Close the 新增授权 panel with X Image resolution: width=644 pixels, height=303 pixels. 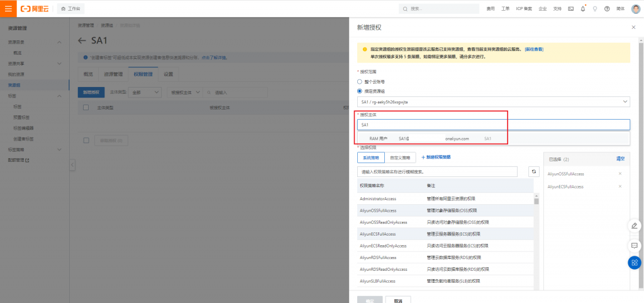[633, 27]
